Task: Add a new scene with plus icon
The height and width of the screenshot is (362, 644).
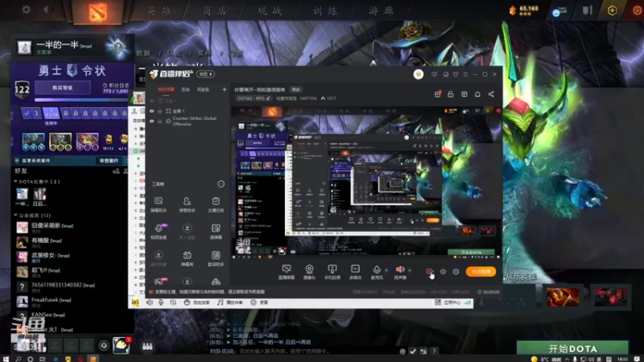Action: [x=225, y=89]
